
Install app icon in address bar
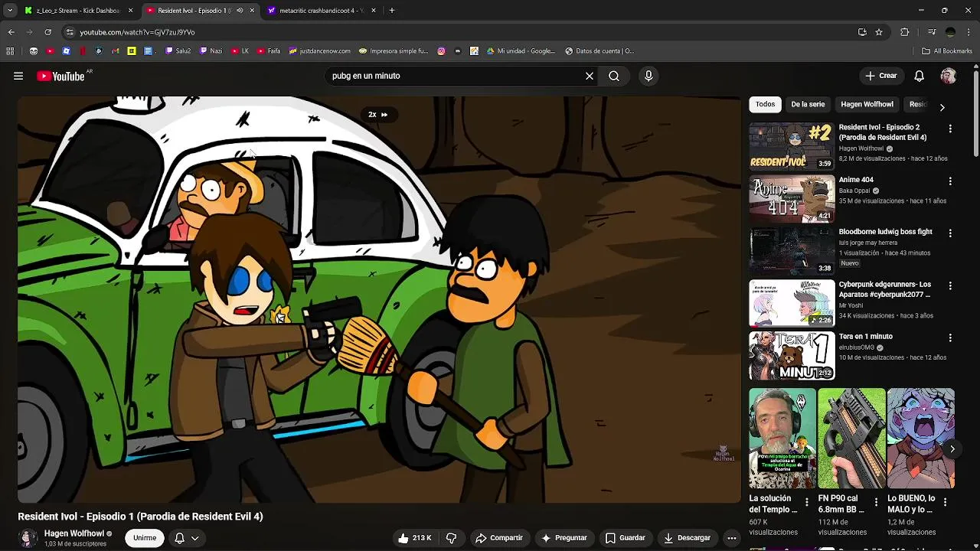(x=862, y=32)
